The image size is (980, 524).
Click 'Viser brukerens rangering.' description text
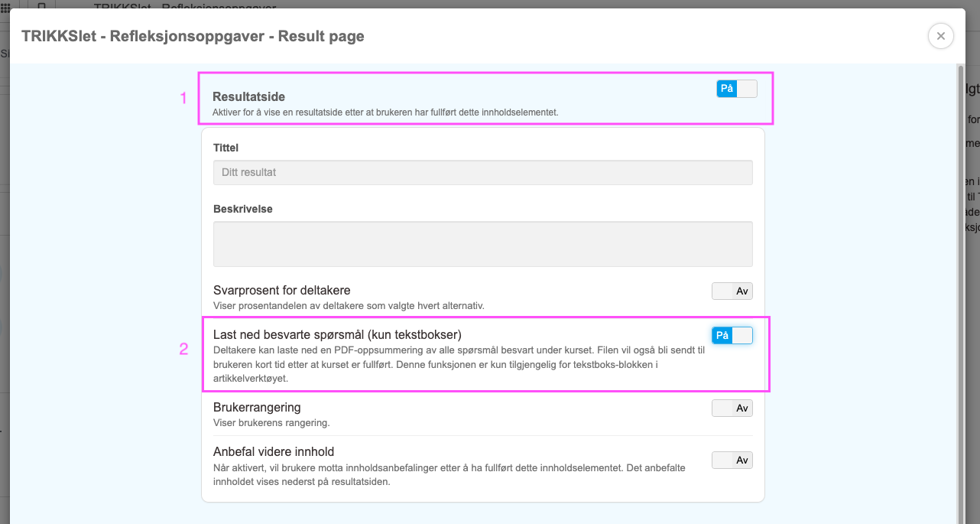(x=271, y=422)
